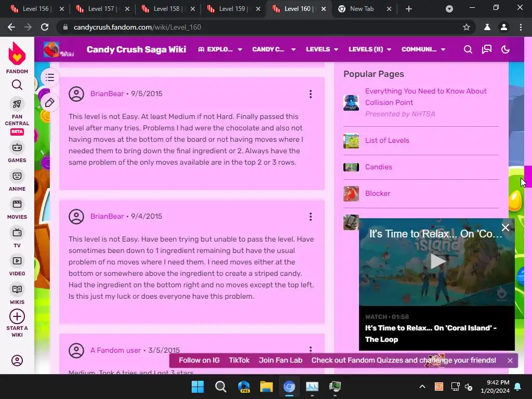Image resolution: width=532 pixels, height=399 pixels.
Task: Open List of Levels popular page
Action: [x=387, y=140]
